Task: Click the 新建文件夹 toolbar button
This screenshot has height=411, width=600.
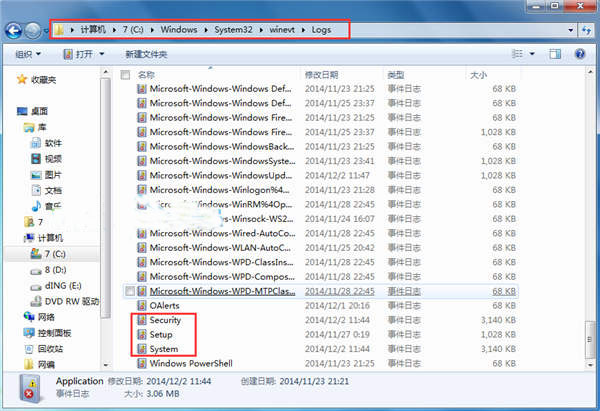Action: click(x=146, y=54)
